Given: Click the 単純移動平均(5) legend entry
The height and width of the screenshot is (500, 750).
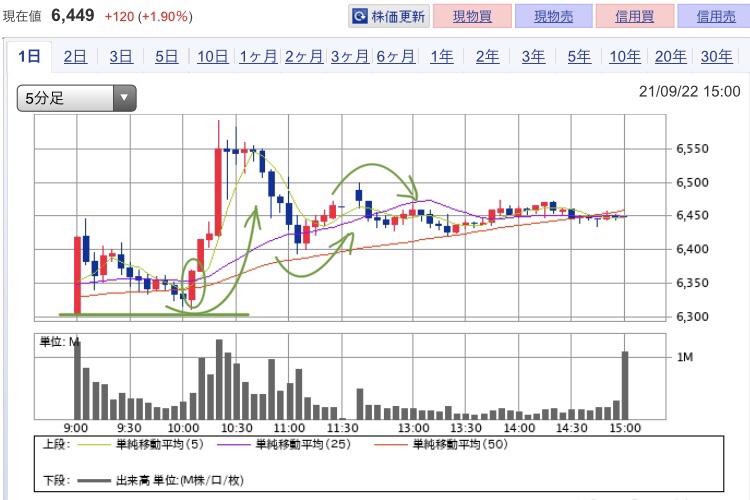Looking at the screenshot, I should [x=140, y=444].
